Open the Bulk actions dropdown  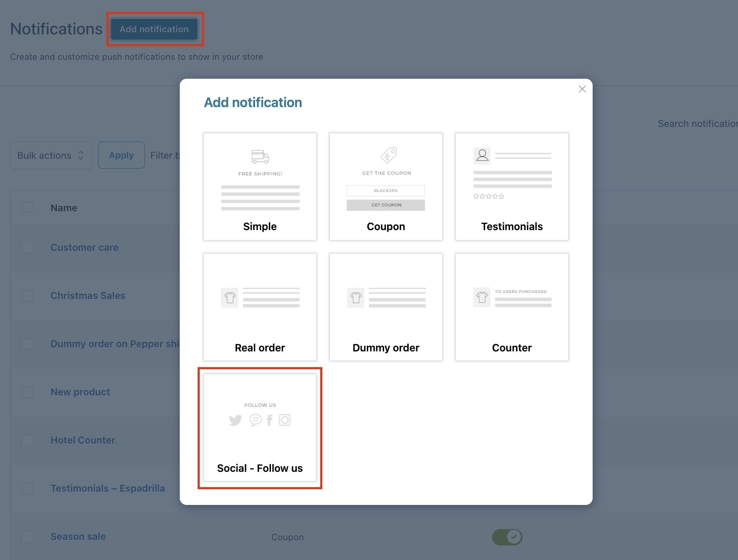click(51, 155)
